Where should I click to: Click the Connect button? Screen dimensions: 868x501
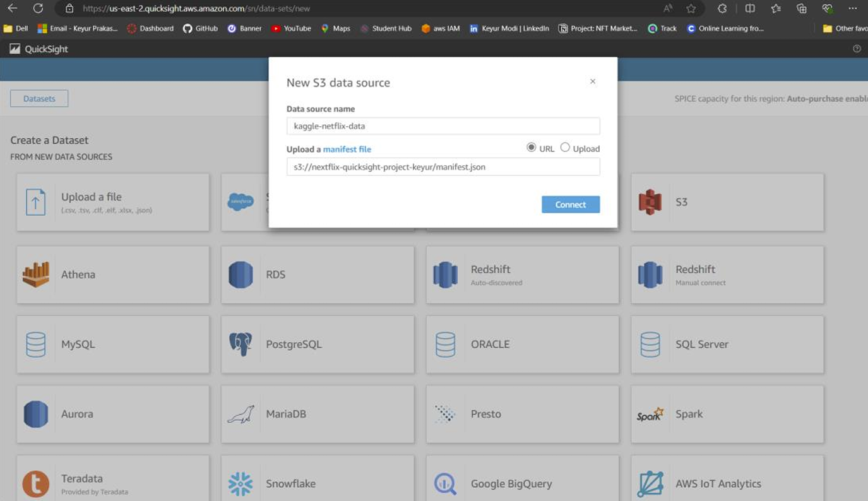click(x=571, y=204)
